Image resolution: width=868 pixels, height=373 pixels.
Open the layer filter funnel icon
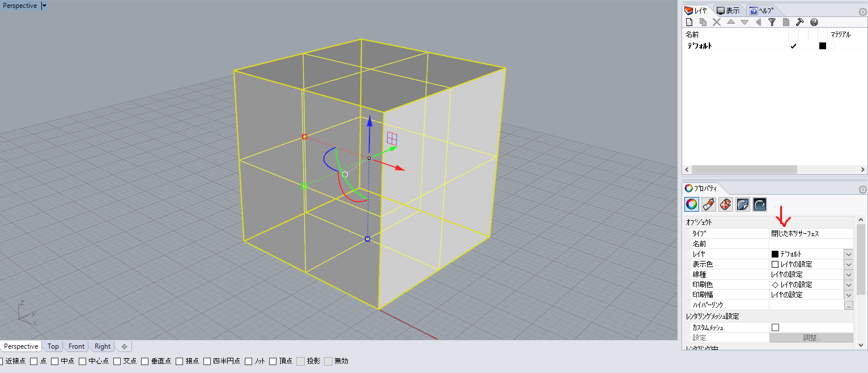[772, 22]
